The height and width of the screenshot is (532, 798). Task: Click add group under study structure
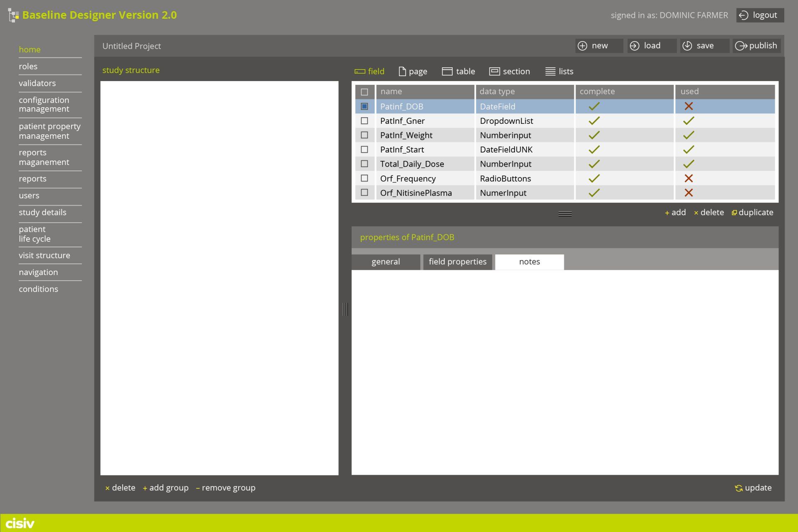coord(165,488)
